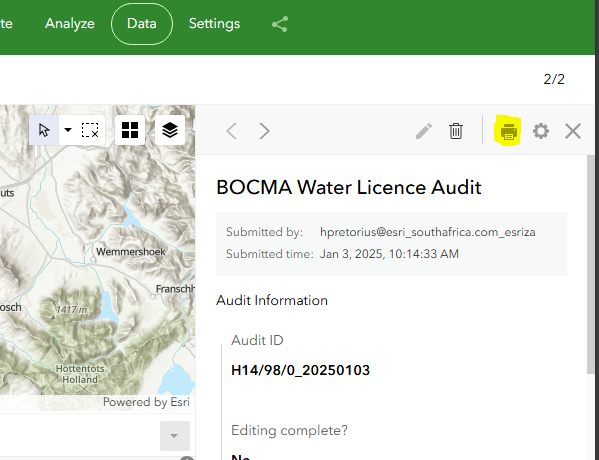Image resolution: width=599 pixels, height=460 pixels.
Task: Select the arrow pointer selection tool
Action: click(x=44, y=130)
